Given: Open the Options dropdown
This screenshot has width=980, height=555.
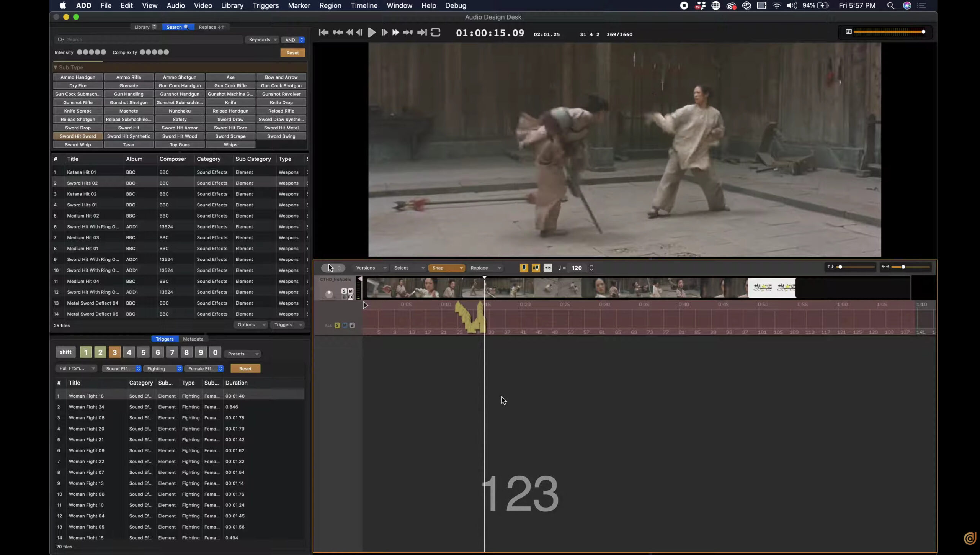Looking at the screenshot, I should pyautogui.click(x=251, y=324).
